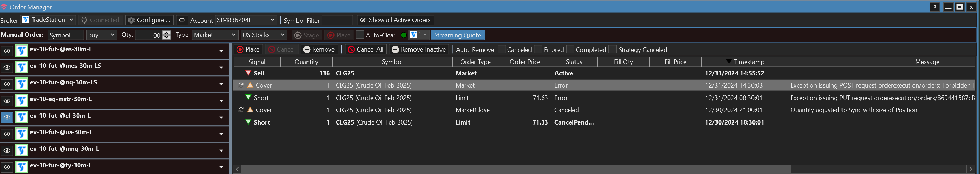Click the Show all Active Orders button
The height and width of the screenshot is (174, 980).
(x=395, y=20)
